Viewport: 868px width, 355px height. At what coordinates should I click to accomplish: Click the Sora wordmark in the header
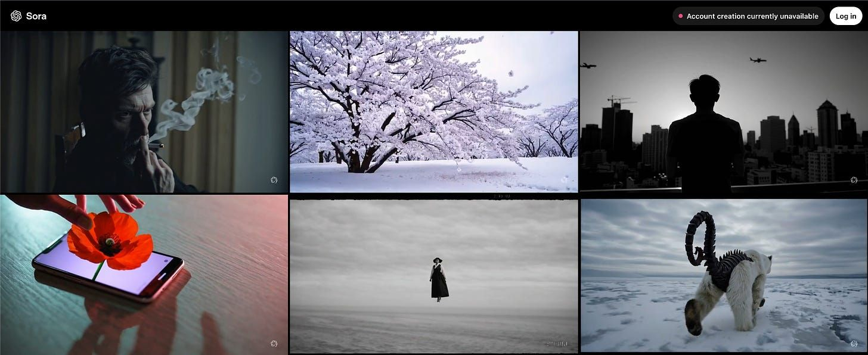36,16
